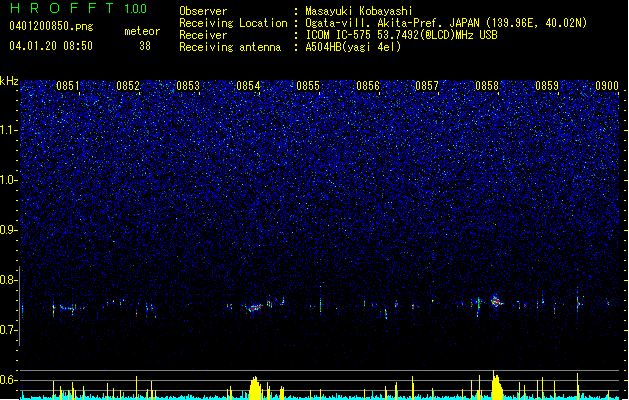Click the 'Receiver' field label
629x400 pixels.
[x=203, y=35]
